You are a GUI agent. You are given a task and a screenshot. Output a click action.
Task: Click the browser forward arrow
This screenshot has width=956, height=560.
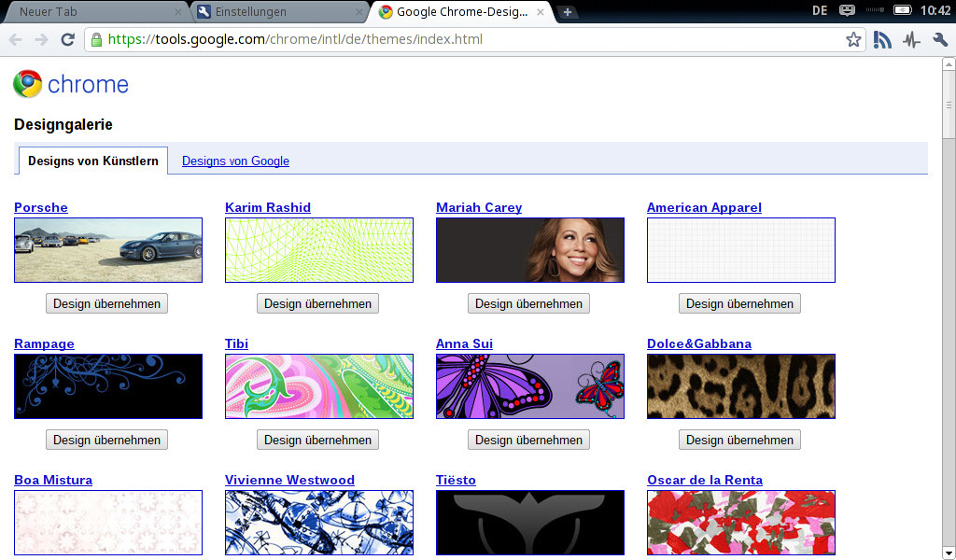point(41,39)
